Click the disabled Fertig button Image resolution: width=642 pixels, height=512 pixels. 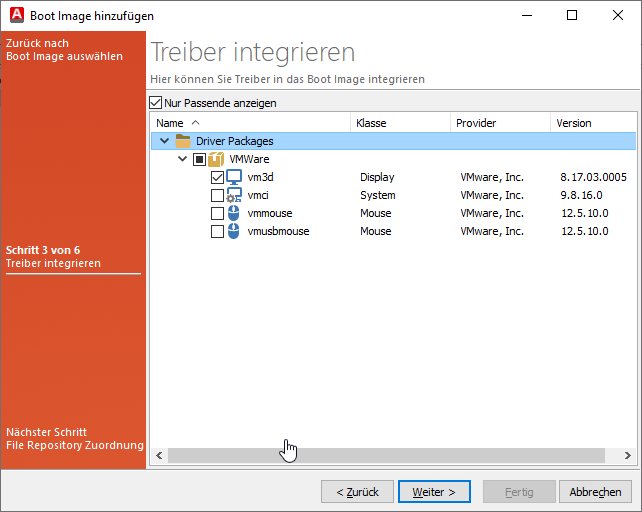coord(519,492)
